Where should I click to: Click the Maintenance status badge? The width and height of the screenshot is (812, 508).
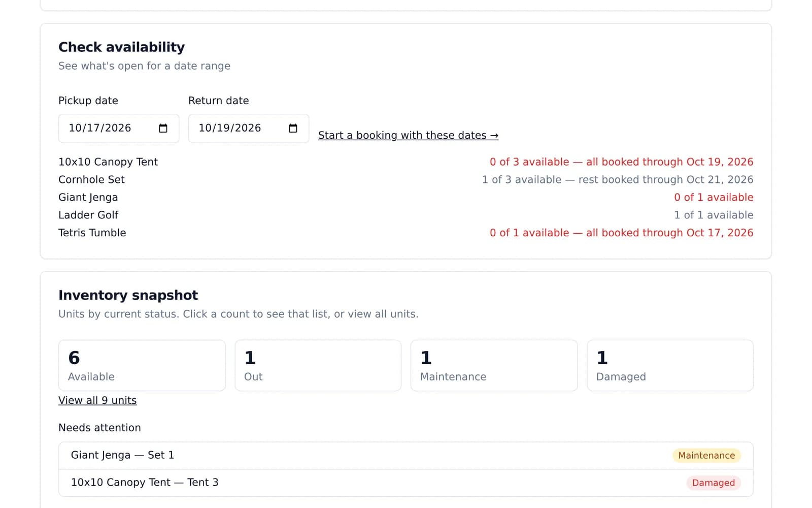706,456
